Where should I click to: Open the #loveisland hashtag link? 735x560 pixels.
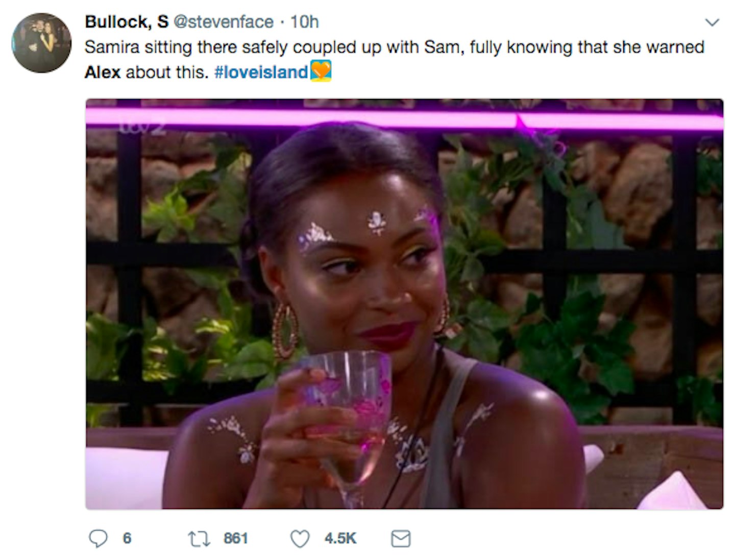[x=261, y=72]
